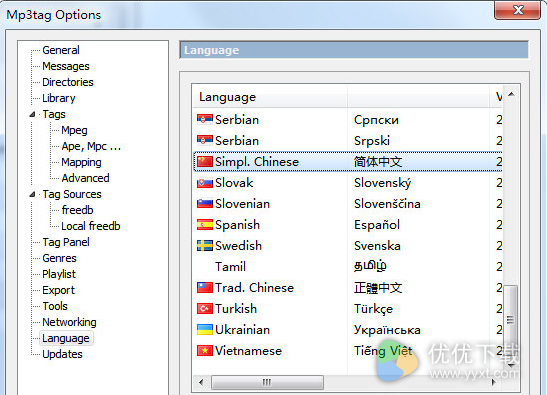Viewport: 547px width, 395px height.
Task: Click the Turkish flag icon
Action: 205,309
